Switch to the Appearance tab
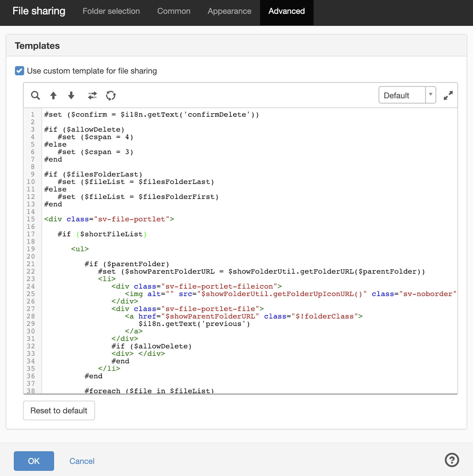Image resolution: width=473 pixels, height=476 pixels. pos(229,11)
